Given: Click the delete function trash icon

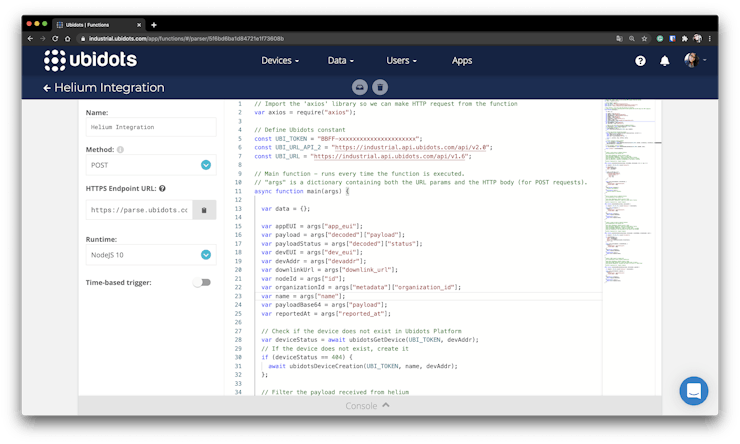Looking at the screenshot, I should coord(380,87).
